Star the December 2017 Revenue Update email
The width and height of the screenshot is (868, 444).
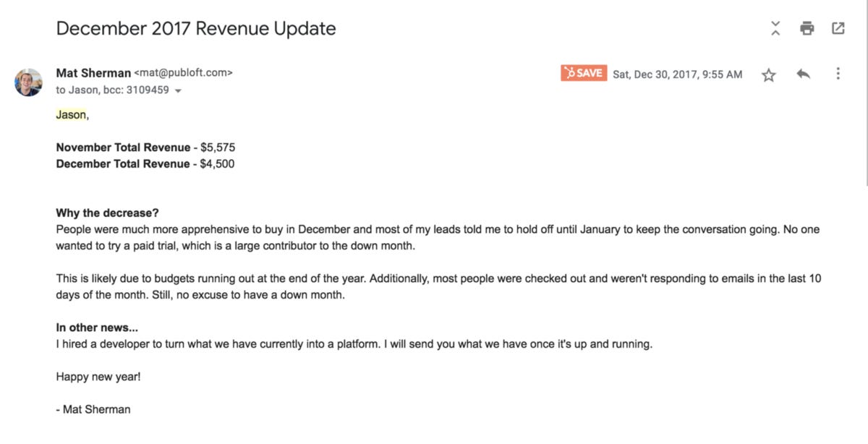(769, 74)
